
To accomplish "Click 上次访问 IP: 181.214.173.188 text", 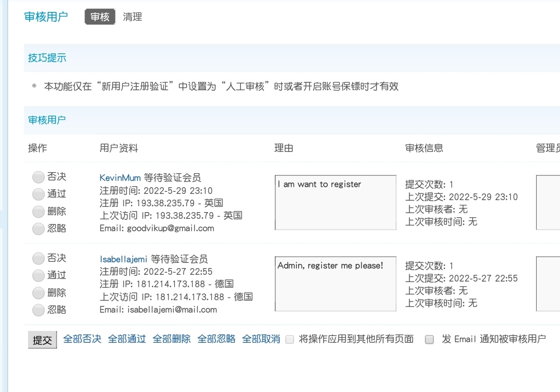I will pyautogui.click(x=163, y=297).
